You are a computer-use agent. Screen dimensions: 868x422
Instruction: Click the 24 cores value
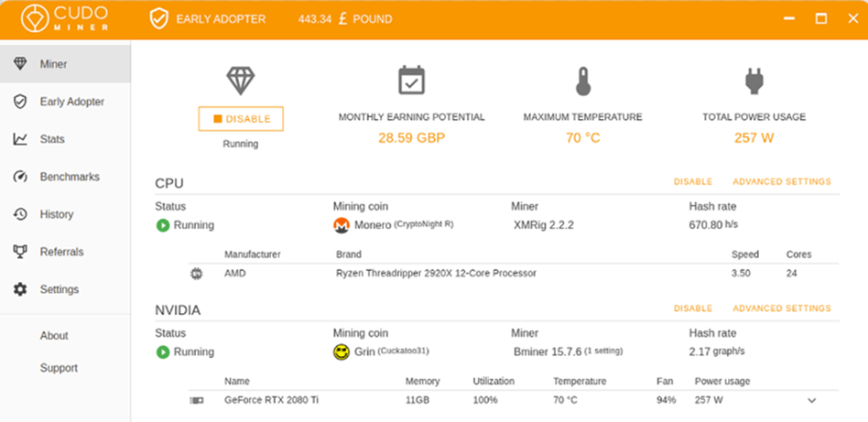coord(792,273)
